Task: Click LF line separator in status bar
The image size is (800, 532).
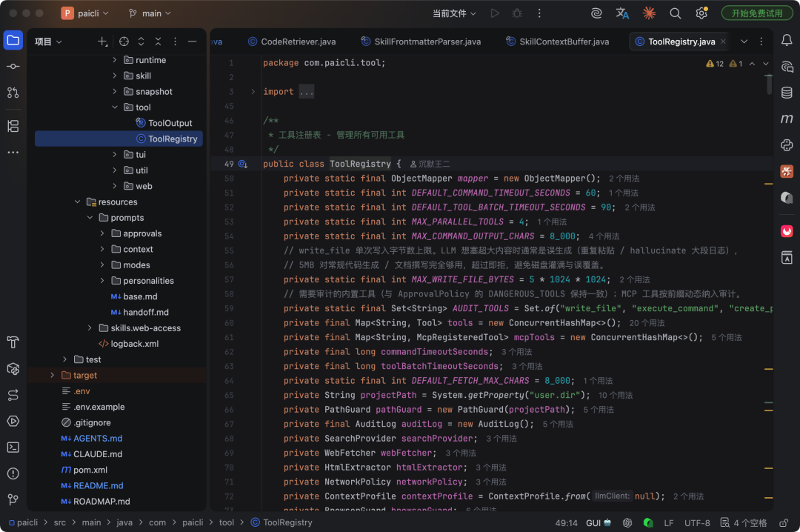Action: pyautogui.click(x=668, y=523)
